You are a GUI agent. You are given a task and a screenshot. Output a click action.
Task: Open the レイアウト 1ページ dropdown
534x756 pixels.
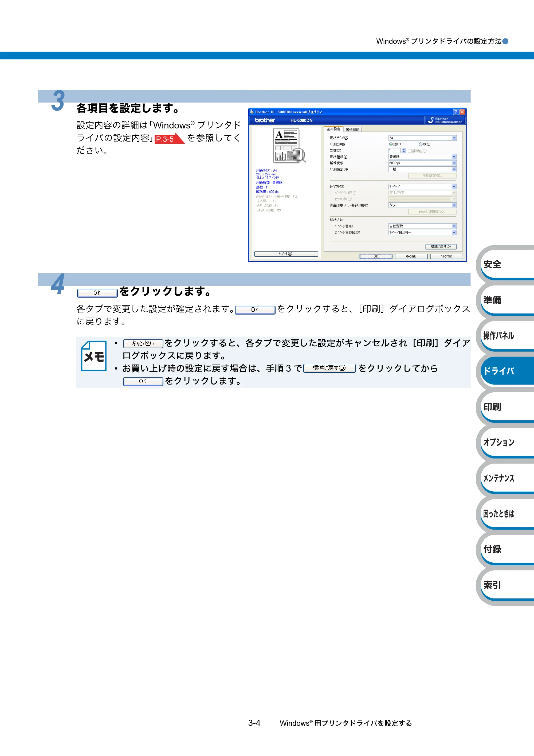point(422,186)
